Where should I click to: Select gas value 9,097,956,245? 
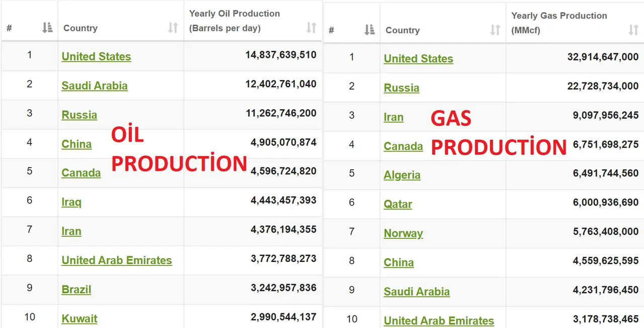606,115
